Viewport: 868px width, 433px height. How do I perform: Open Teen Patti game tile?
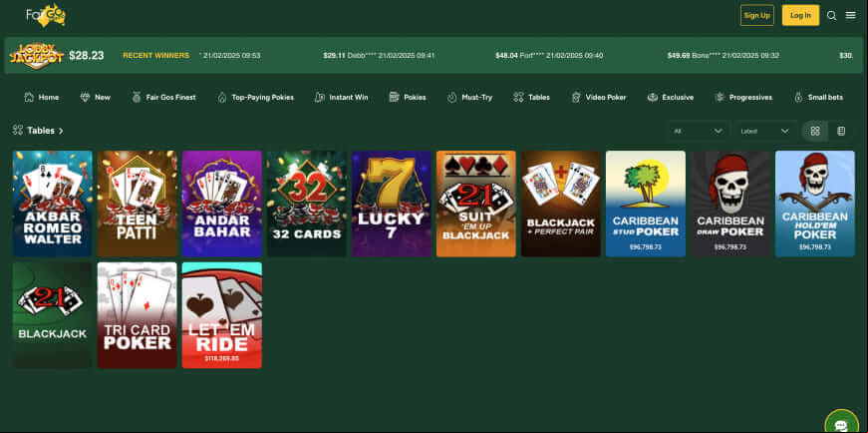tap(138, 204)
